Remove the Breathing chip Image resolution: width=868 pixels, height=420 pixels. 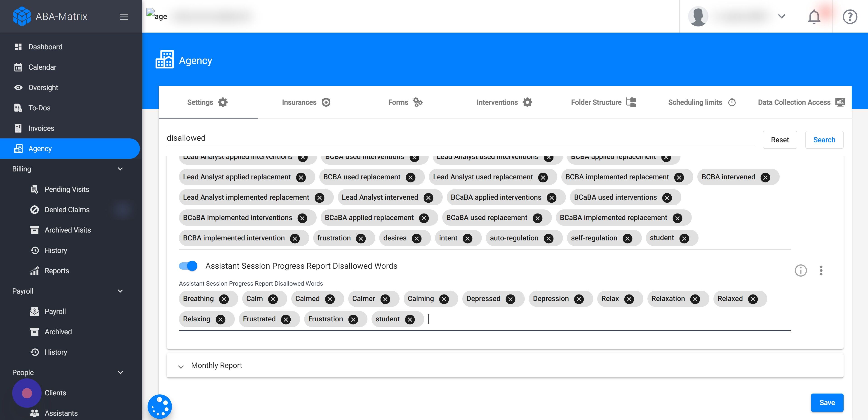coord(224,299)
